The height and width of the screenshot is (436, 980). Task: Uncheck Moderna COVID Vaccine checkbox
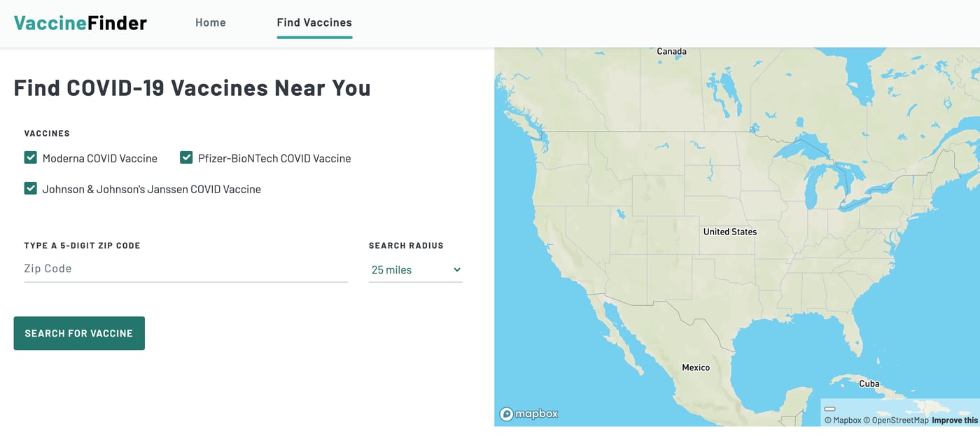tap(31, 157)
